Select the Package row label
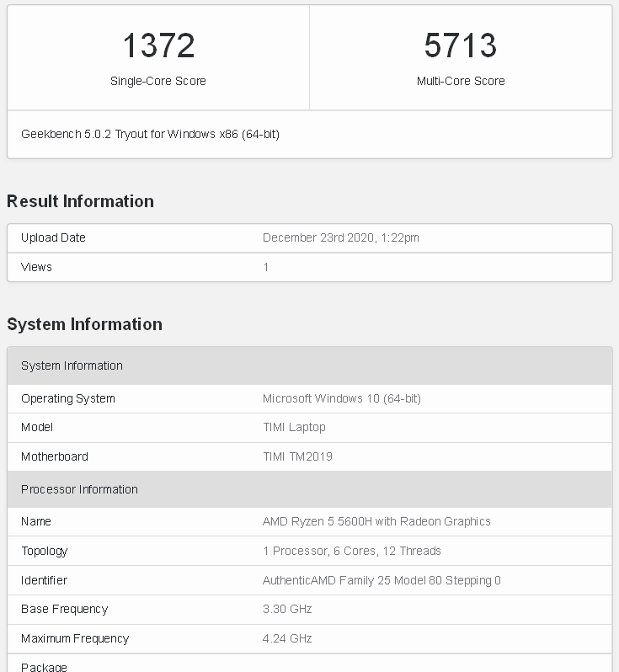The height and width of the screenshot is (672, 619). (x=44, y=667)
